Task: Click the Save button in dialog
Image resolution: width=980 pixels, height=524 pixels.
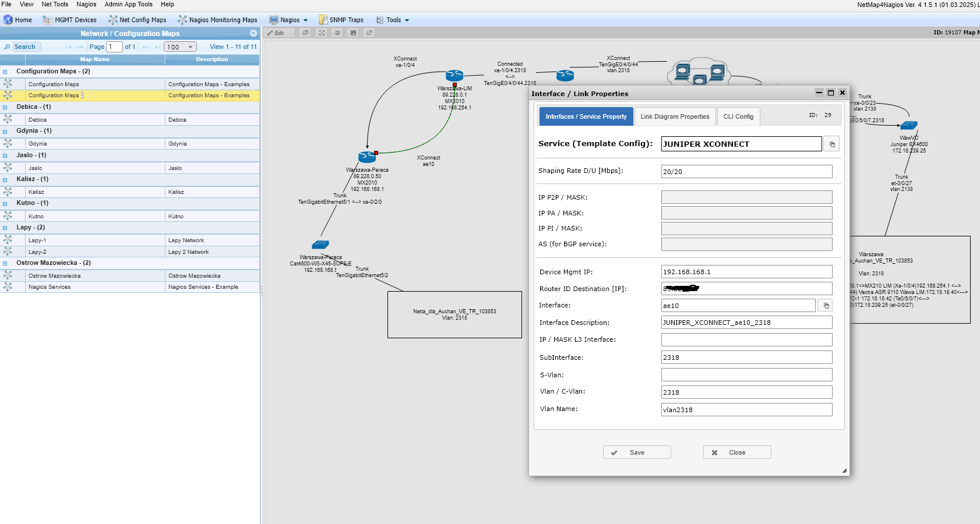Action: [x=637, y=452]
